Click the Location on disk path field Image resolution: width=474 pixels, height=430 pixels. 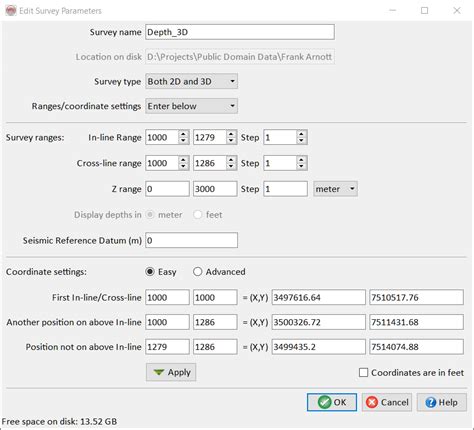point(240,57)
